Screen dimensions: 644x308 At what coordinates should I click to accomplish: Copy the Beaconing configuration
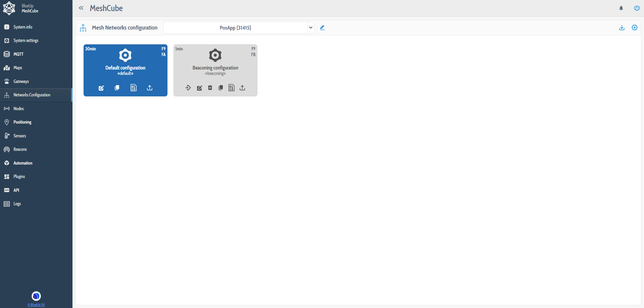click(220, 88)
